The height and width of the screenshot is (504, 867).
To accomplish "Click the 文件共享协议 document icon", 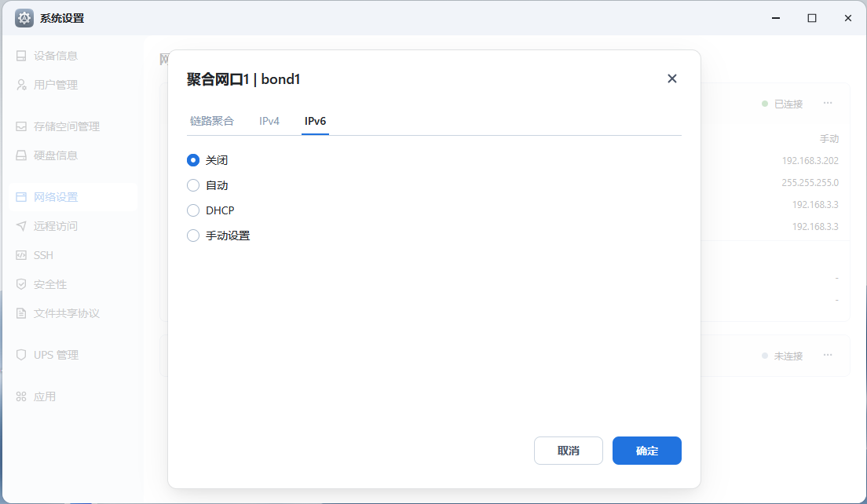I will 21,313.
